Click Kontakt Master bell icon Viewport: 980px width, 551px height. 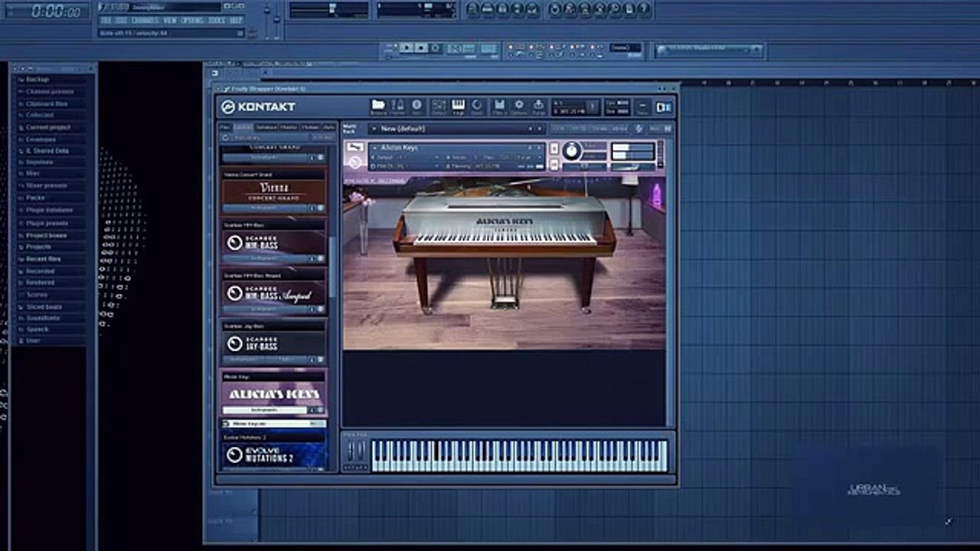(397, 106)
